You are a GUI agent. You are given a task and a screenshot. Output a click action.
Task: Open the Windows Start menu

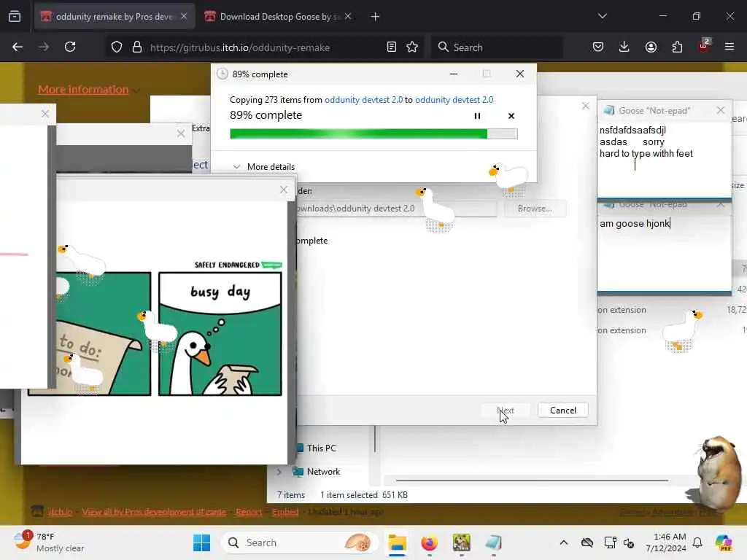pos(201,542)
